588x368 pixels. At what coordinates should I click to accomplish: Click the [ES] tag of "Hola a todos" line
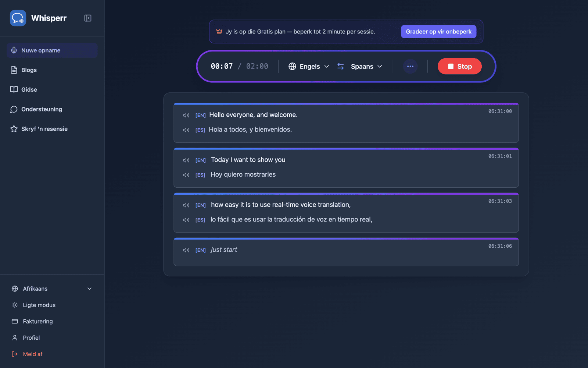pos(200,130)
